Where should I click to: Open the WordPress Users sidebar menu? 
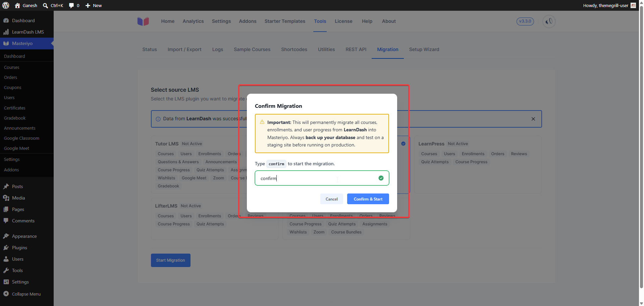tap(27, 259)
